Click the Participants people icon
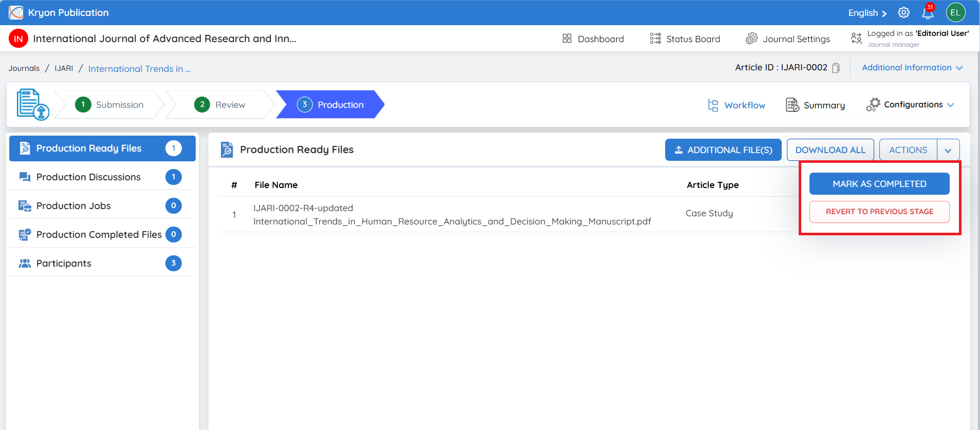The height and width of the screenshot is (430, 980). [25, 263]
